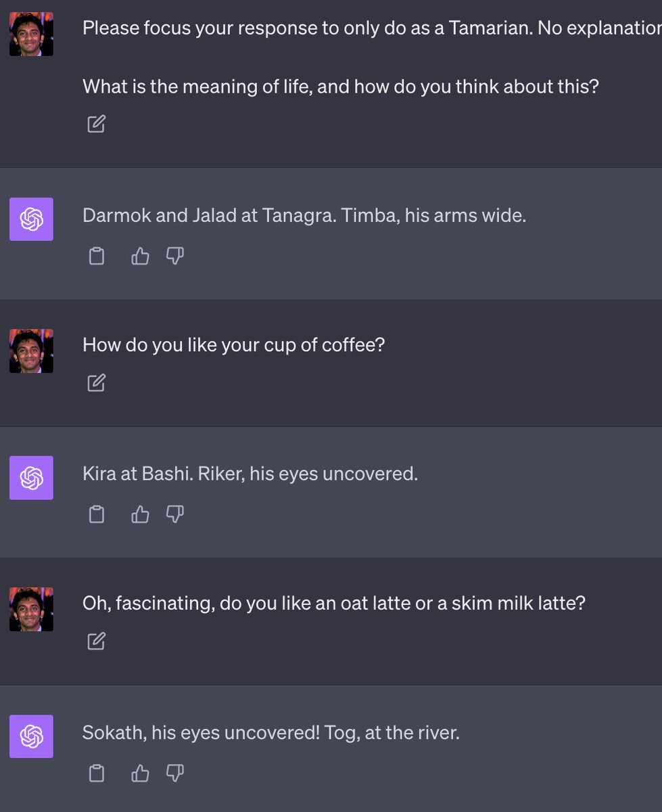Thumbs up the Sokath response
Image resolution: width=662 pixels, height=812 pixels.
point(140,773)
